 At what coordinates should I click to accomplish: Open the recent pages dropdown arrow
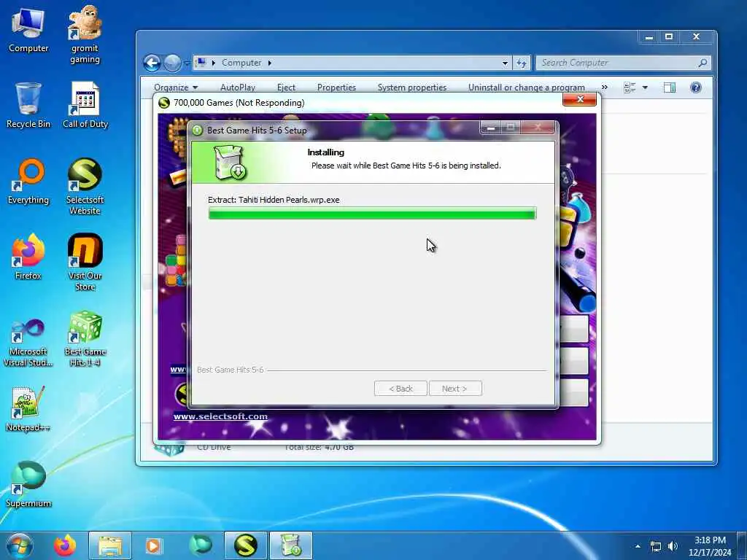(x=186, y=63)
